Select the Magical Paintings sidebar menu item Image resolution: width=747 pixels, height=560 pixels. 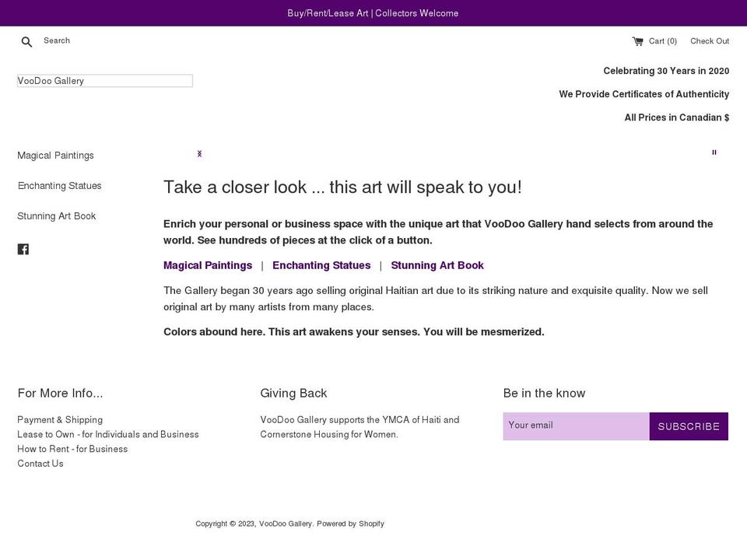click(x=55, y=155)
